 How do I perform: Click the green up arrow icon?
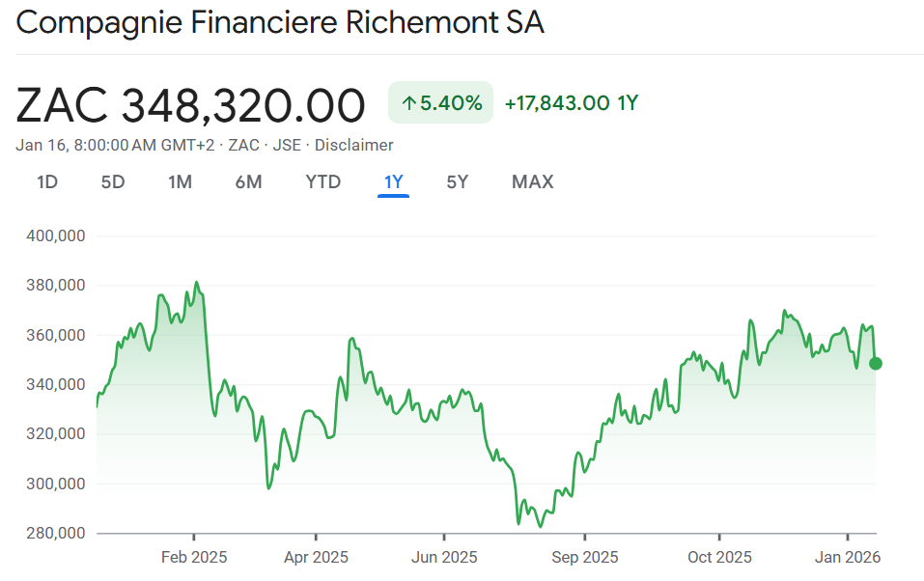click(408, 103)
